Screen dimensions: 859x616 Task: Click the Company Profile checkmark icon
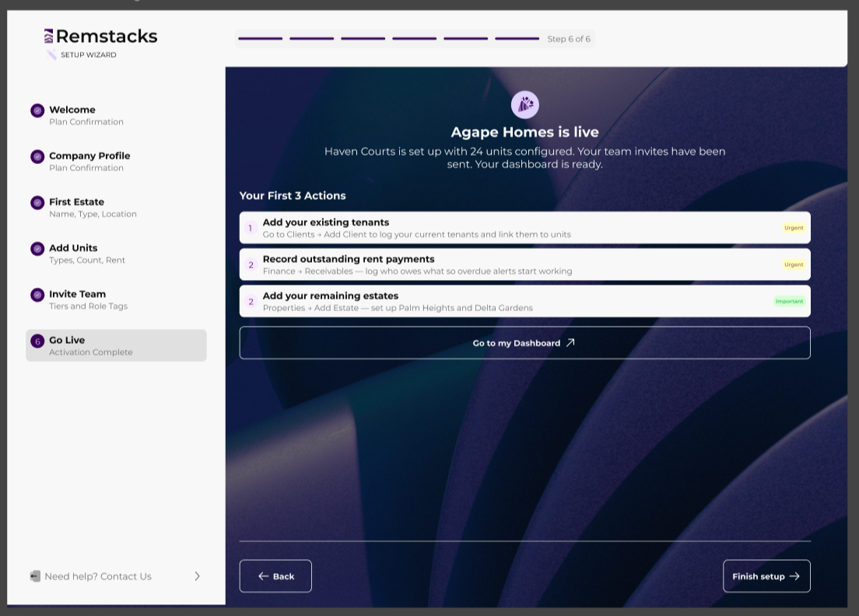tap(37, 156)
